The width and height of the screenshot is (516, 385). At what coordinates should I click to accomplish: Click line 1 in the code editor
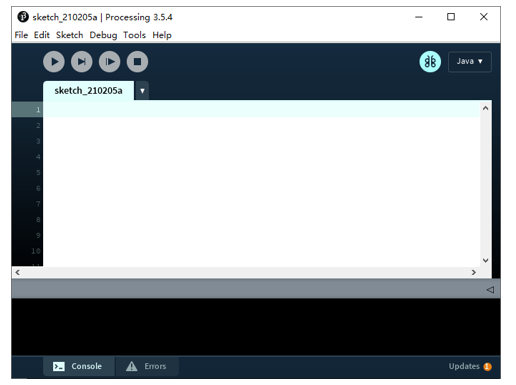pos(261,109)
